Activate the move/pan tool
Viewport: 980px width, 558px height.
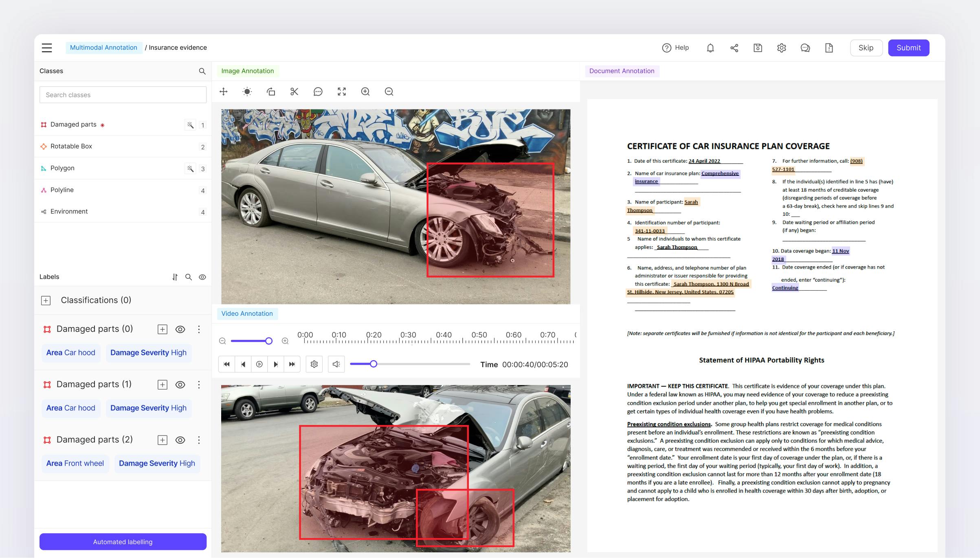pyautogui.click(x=223, y=92)
